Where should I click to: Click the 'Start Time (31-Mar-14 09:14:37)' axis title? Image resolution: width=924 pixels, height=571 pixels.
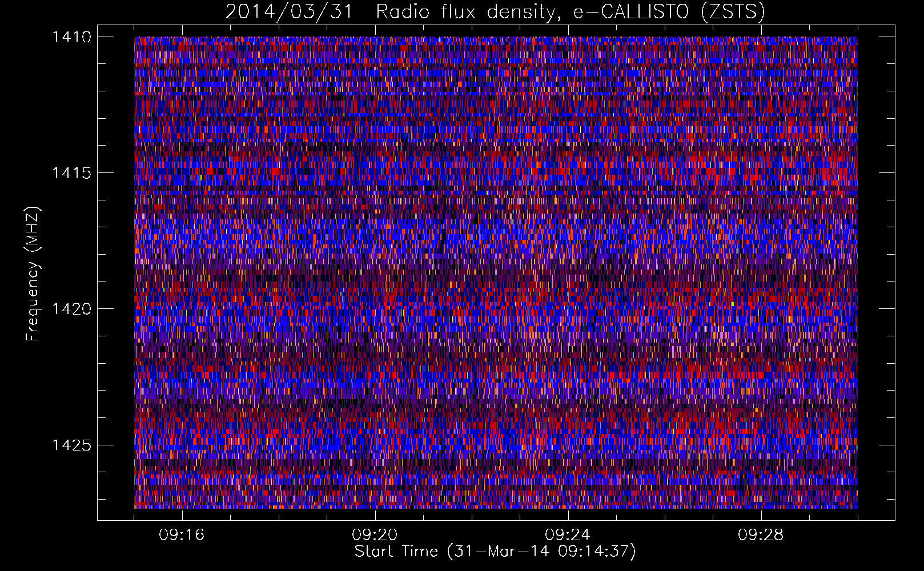click(495, 552)
